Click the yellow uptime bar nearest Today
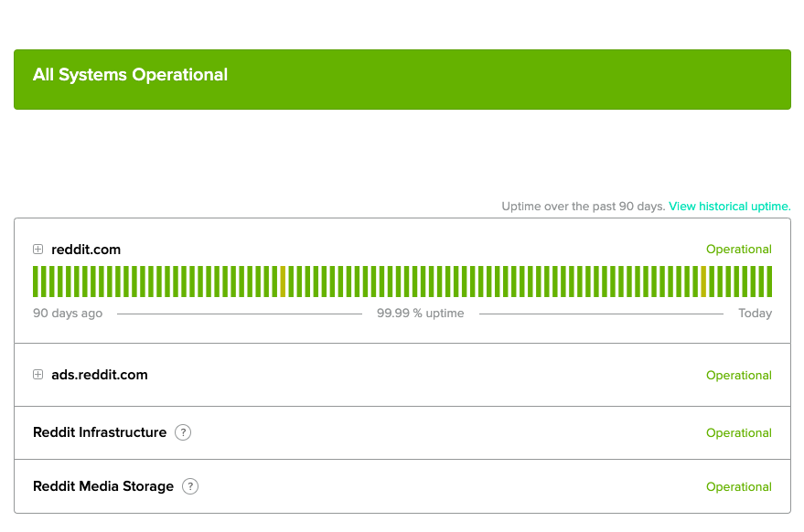Screen dimensions: 804x532 pos(702,282)
